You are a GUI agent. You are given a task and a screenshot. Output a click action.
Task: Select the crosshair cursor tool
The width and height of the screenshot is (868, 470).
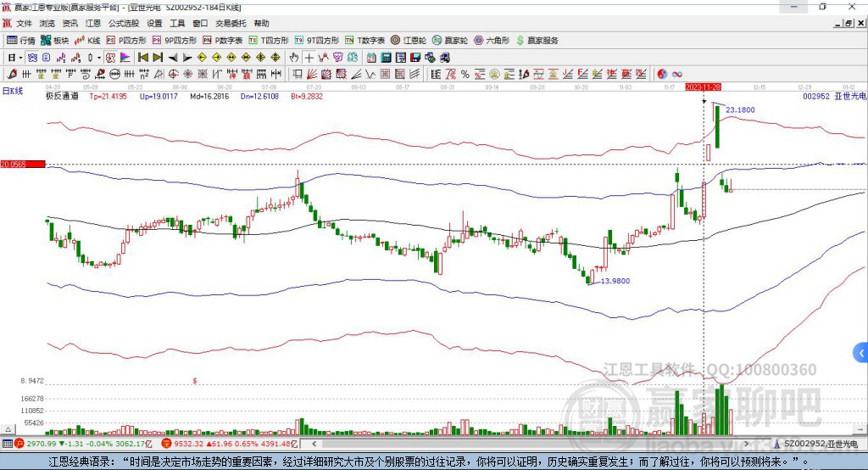click(309, 58)
